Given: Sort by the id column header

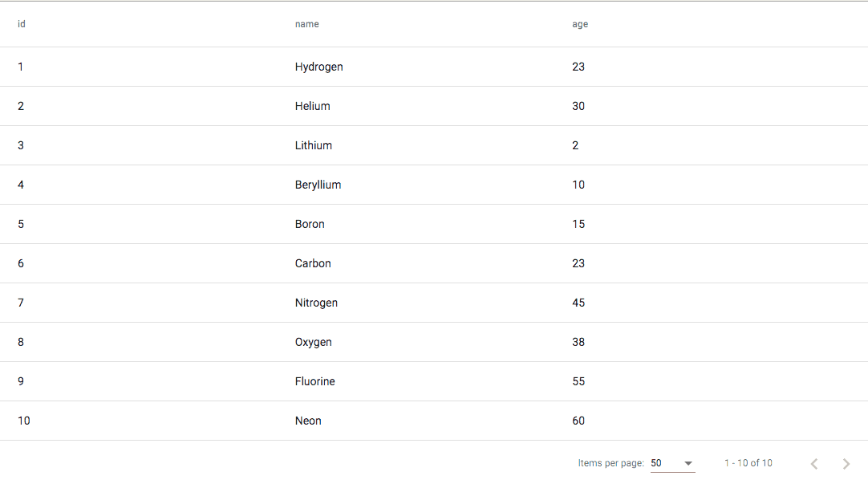Looking at the screenshot, I should coord(22,24).
